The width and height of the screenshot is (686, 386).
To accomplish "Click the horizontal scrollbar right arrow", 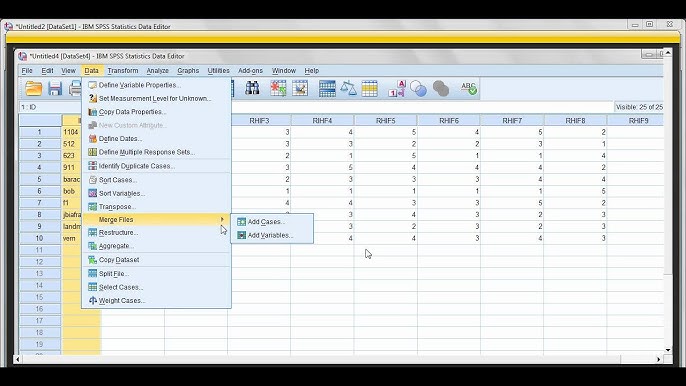I will pyautogui.click(x=658, y=359).
